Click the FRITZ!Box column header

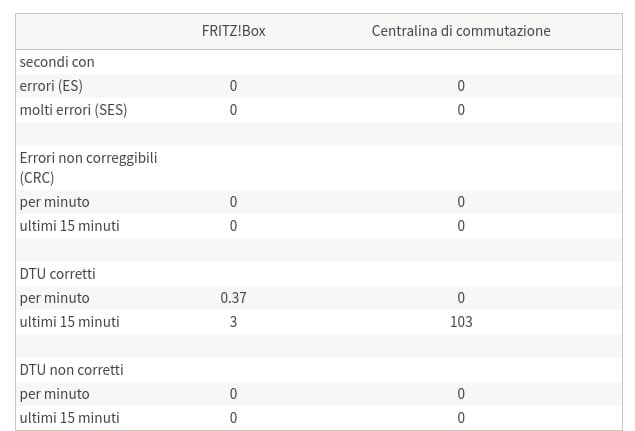tap(233, 31)
